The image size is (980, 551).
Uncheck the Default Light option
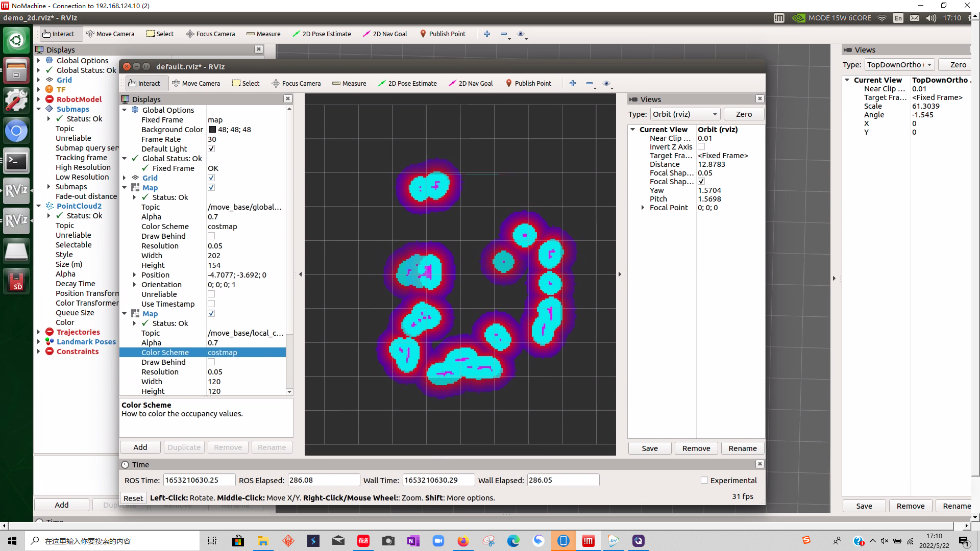pyautogui.click(x=211, y=148)
